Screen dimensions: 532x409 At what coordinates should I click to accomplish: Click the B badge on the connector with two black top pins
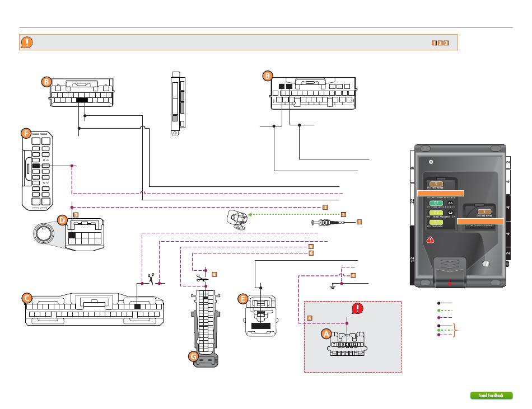(x=267, y=76)
